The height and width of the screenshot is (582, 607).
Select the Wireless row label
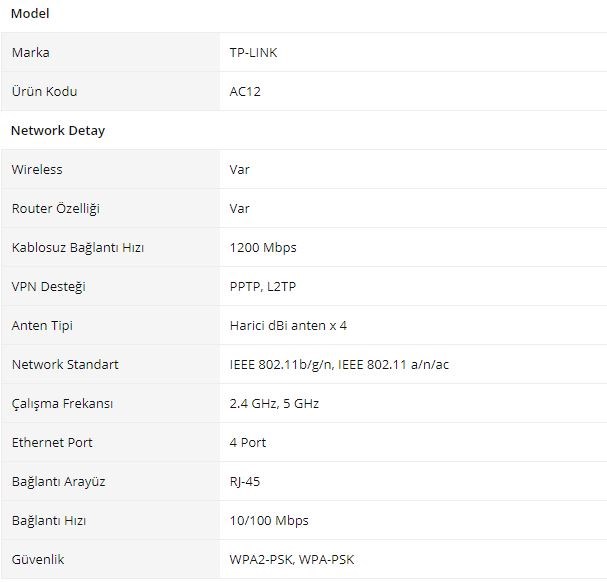tap(37, 170)
